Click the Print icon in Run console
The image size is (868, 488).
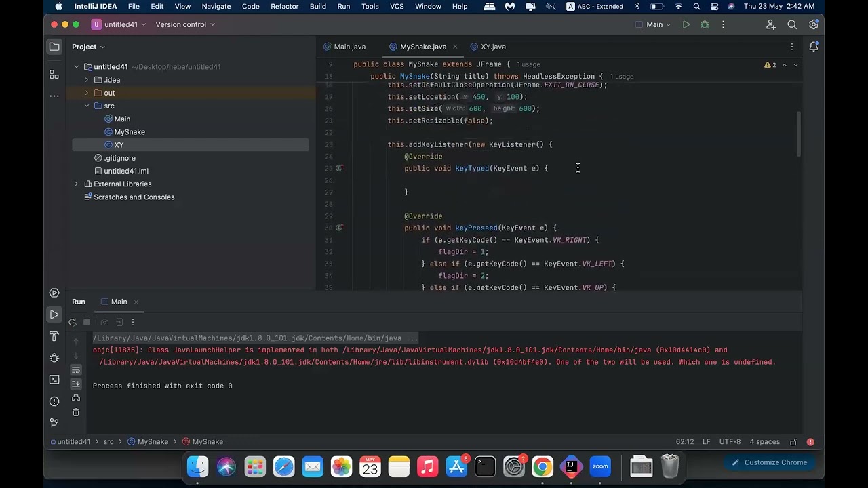tap(76, 399)
